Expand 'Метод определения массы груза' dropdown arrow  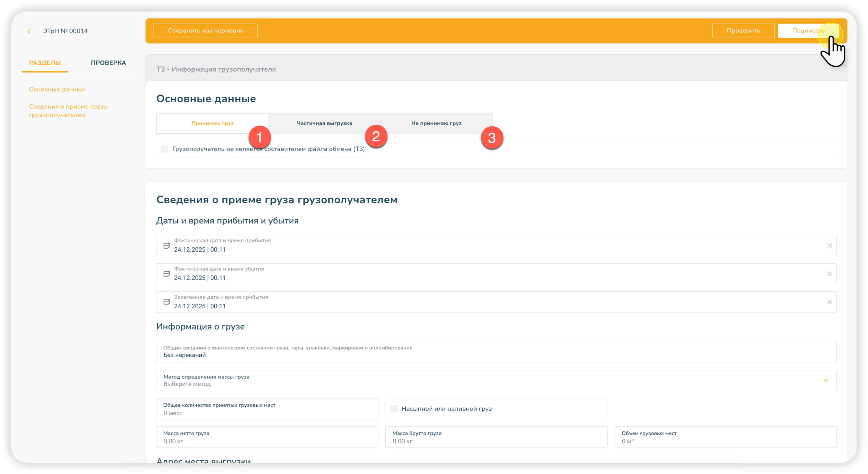click(825, 380)
